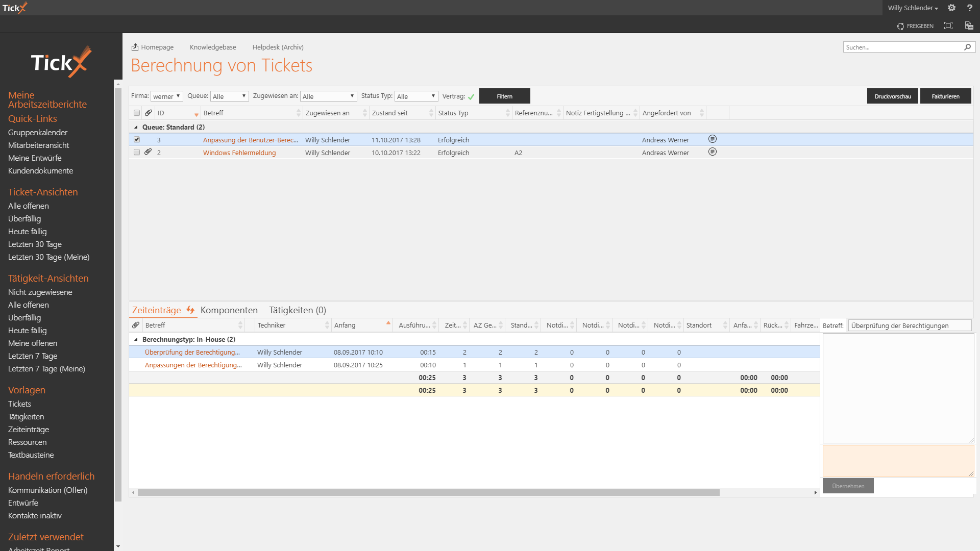
Task: Open Kundendokumente in sidebar
Action: point(41,170)
